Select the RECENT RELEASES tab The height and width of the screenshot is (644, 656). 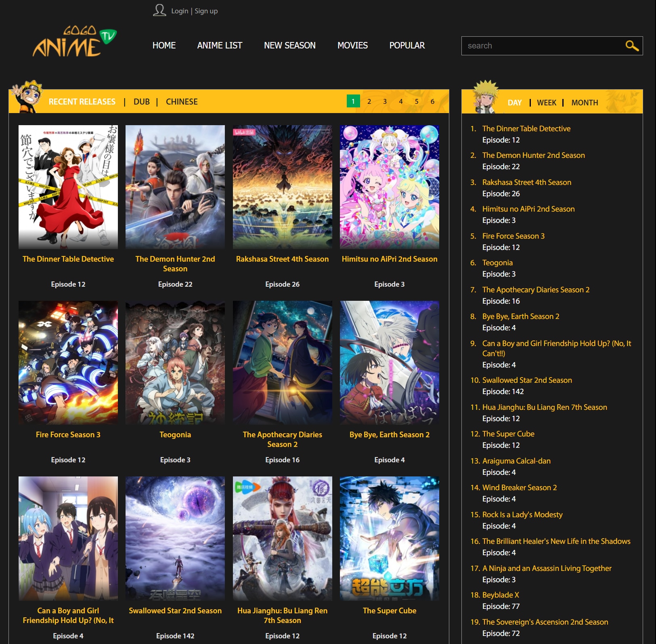click(x=82, y=102)
